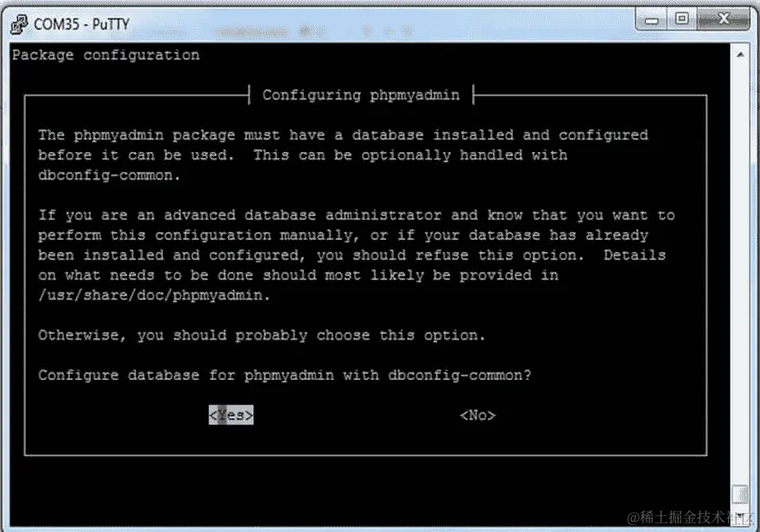Select the highlighted <Yes> button
This screenshot has width=760, height=532.
[x=230, y=415]
